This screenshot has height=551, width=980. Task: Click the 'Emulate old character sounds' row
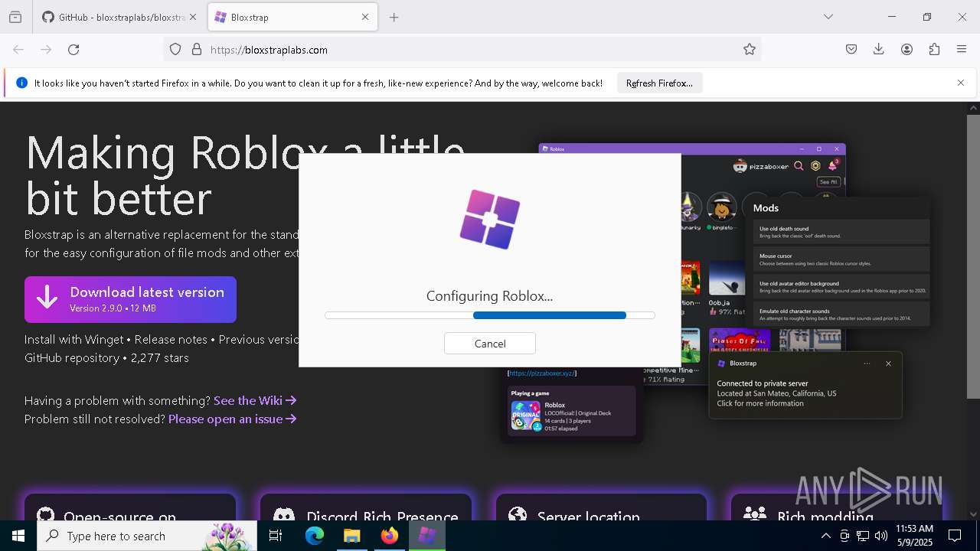(x=841, y=315)
